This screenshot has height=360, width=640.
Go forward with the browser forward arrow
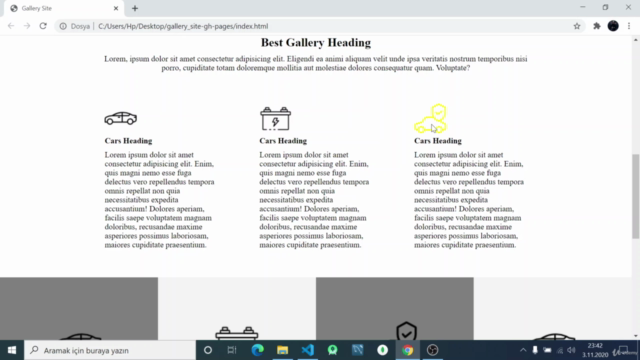tap(27, 26)
